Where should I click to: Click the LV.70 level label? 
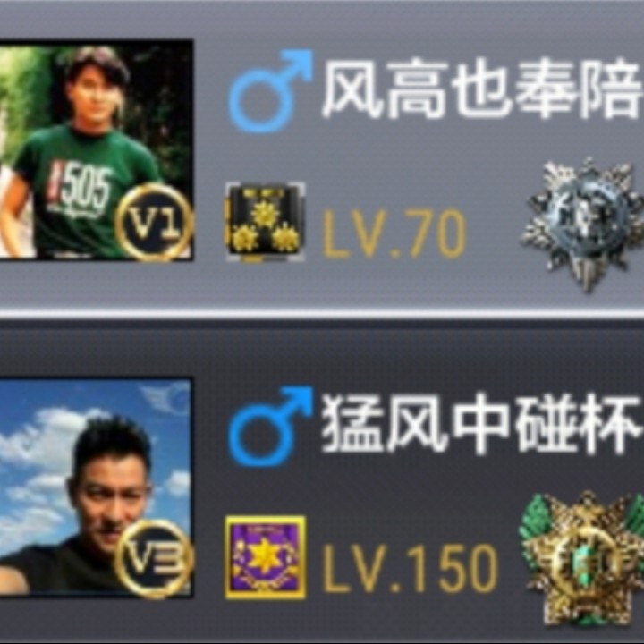[394, 234]
